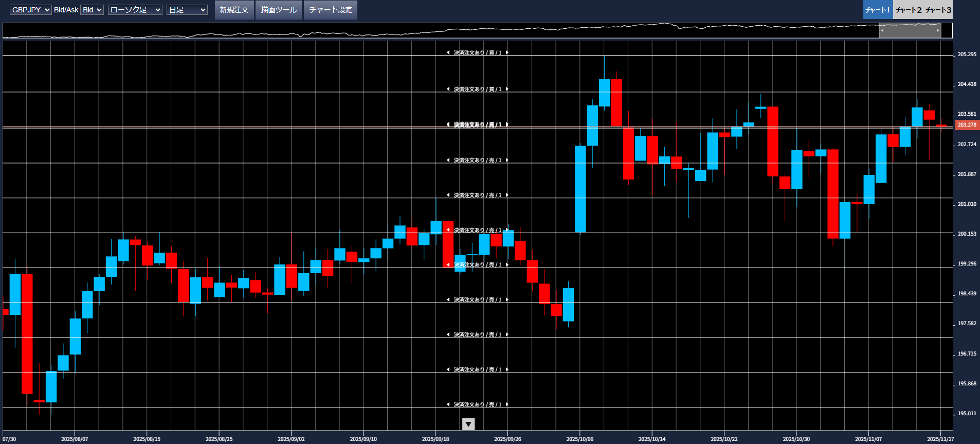Select the チャート1 tab

point(878,10)
